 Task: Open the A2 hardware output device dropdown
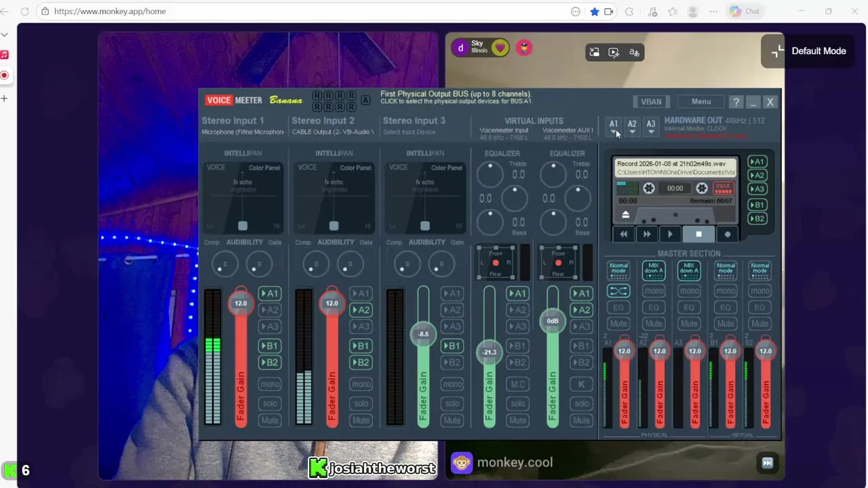tap(632, 127)
